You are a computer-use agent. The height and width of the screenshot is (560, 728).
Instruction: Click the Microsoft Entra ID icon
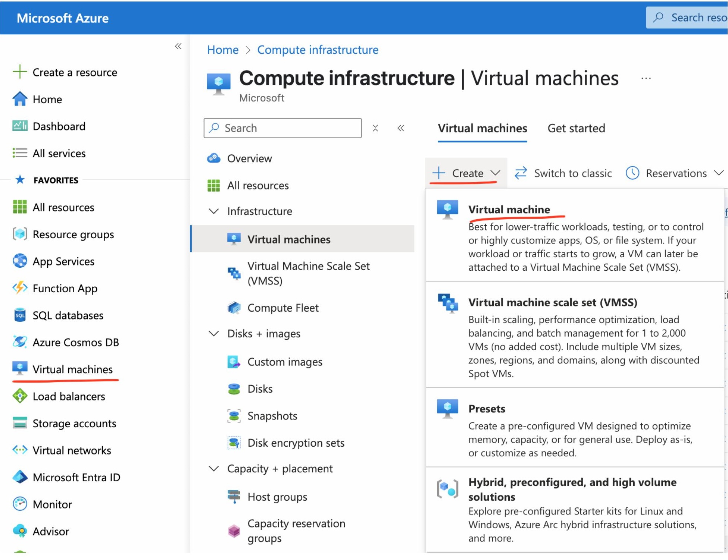[20, 477]
